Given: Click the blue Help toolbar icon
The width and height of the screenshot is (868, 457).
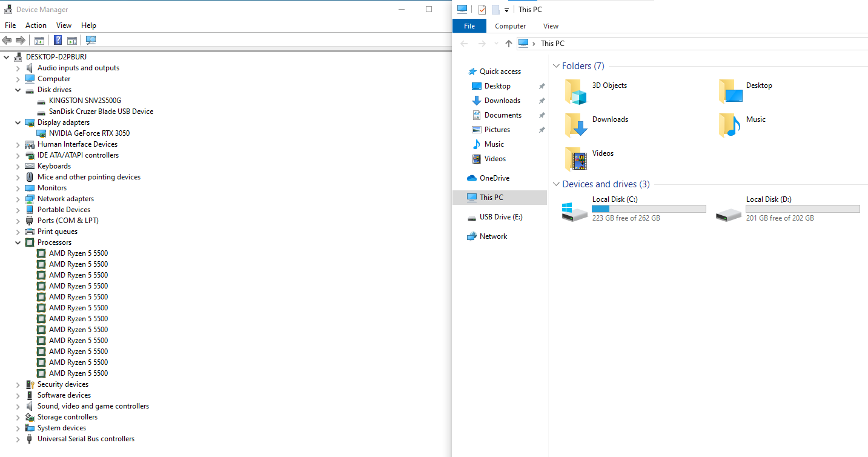Looking at the screenshot, I should tap(58, 41).
